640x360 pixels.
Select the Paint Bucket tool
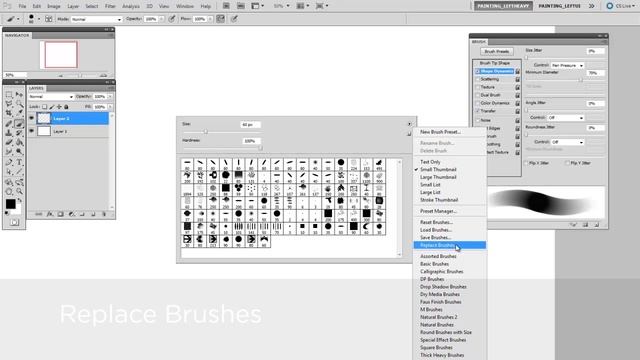[x=19, y=142]
